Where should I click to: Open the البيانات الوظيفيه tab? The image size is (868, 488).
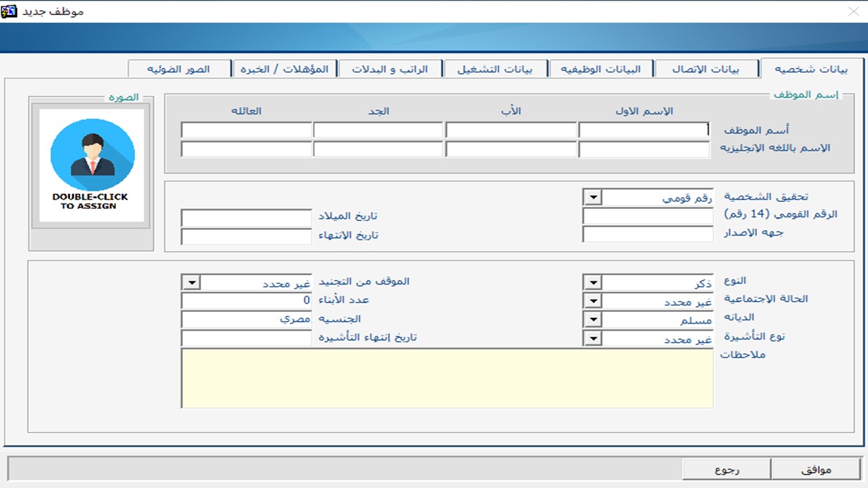click(x=601, y=69)
